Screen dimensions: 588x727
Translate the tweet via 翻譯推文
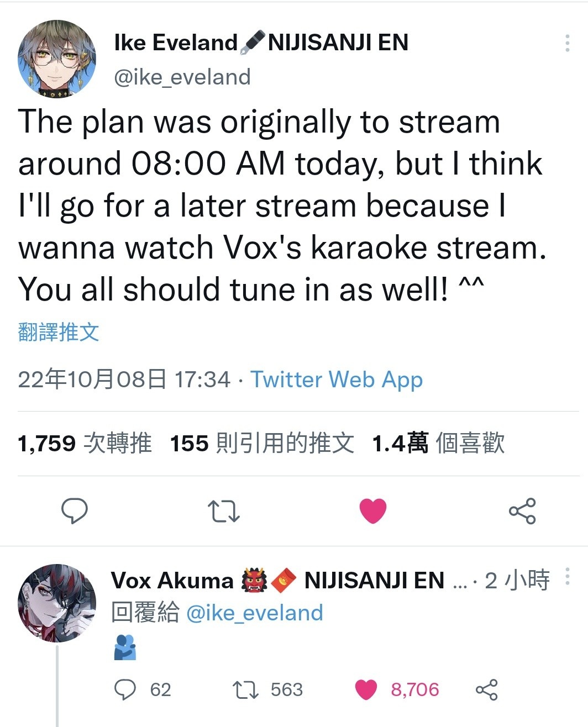[59, 332]
